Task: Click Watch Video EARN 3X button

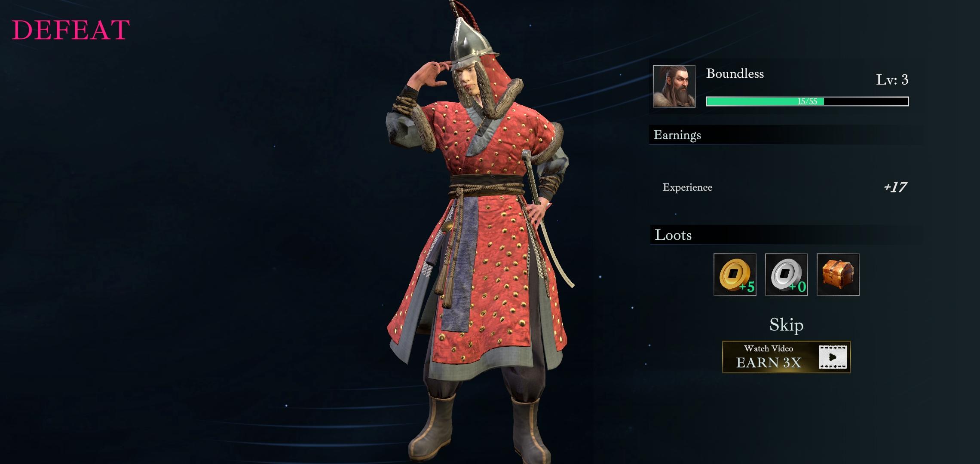Action: pyautogui.click(x=786, y=357)
